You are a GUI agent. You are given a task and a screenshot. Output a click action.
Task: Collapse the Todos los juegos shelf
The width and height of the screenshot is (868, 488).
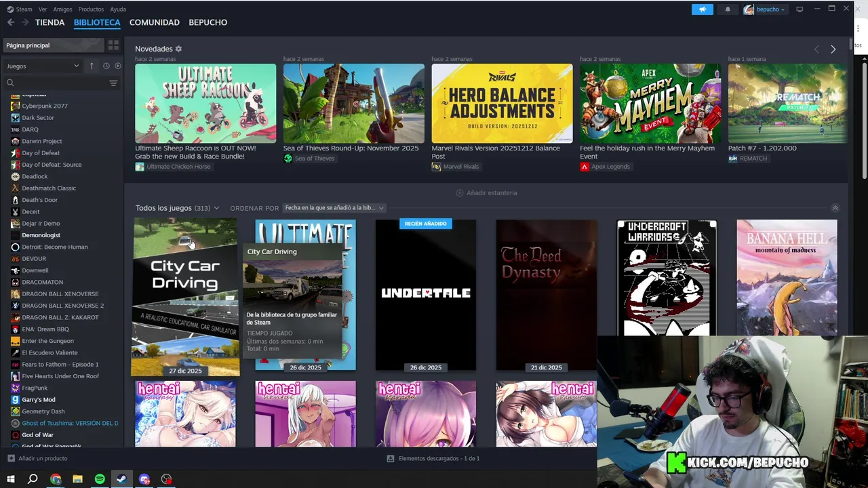pyautogui.click(x=835, y=208)
